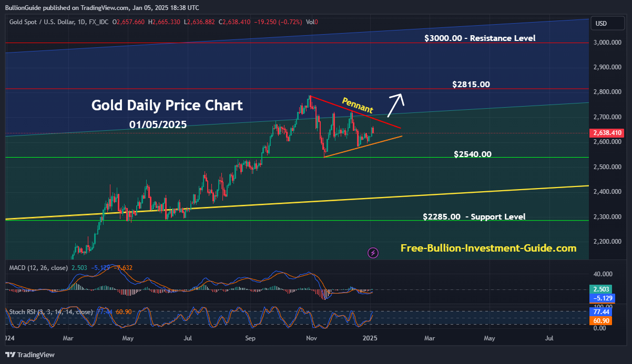The image size is (632, 364).
Task: Open the Free-Bullion-Investment-Guide.com text
Action: point(488,248)
